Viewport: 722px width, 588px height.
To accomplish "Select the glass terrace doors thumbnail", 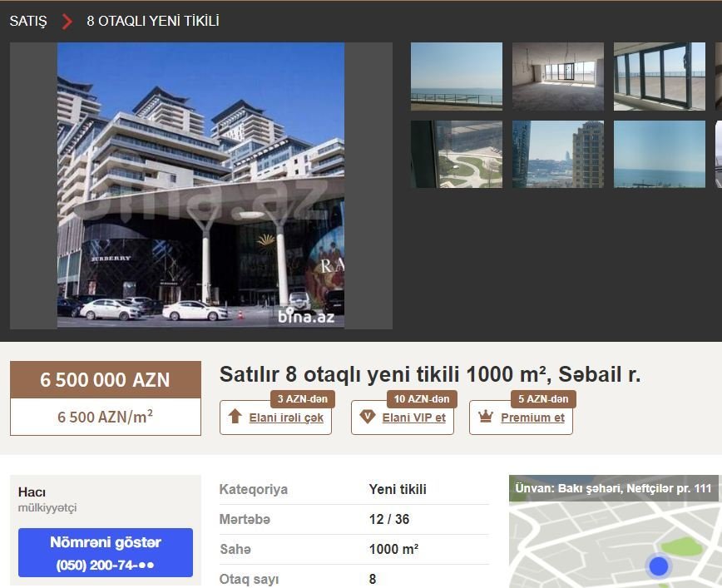I will point(660,77).
